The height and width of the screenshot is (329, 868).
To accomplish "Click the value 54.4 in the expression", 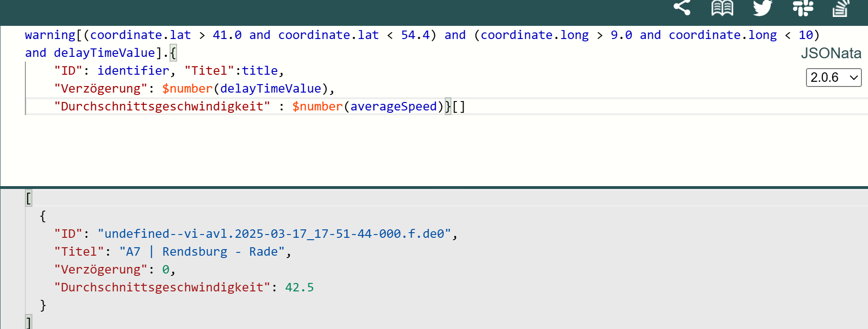I will 415,35.
